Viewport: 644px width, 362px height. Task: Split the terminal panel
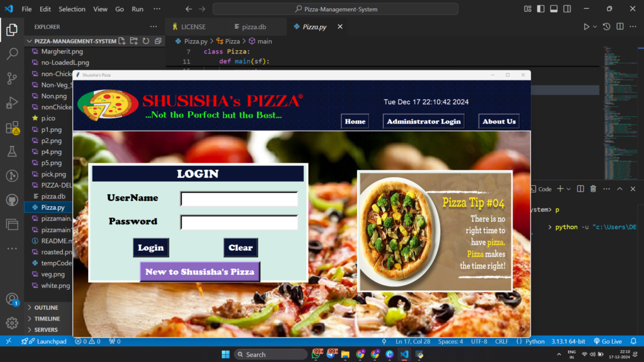[x=580, y=189]
